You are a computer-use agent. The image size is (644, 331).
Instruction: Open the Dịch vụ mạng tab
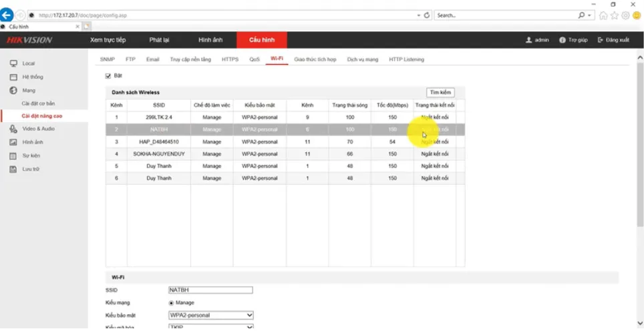[x=362, y=59]
